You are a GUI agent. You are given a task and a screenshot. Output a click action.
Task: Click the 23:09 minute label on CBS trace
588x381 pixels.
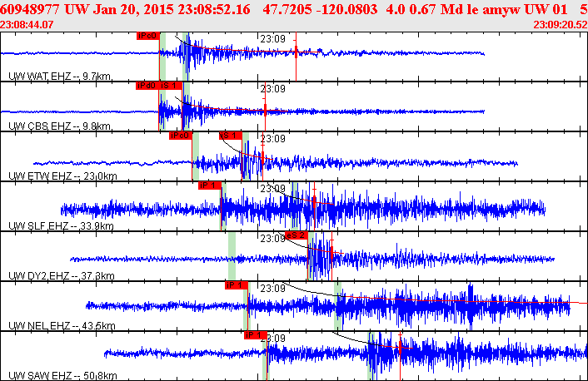[x=273, y=89]
